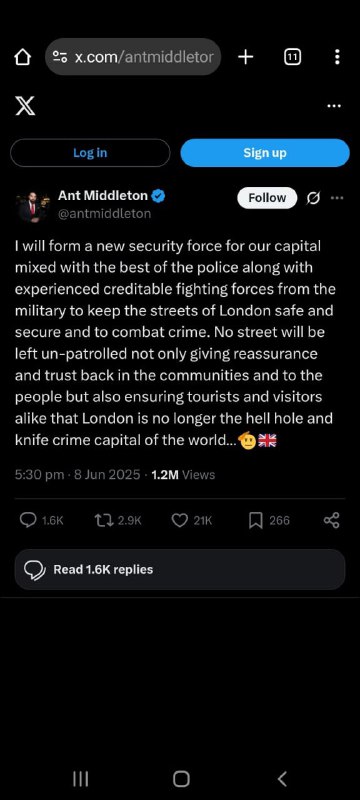Open Ant Middleton's profile picture
The height and width of the screenshot is (800, 360).
tap(32, 206)
